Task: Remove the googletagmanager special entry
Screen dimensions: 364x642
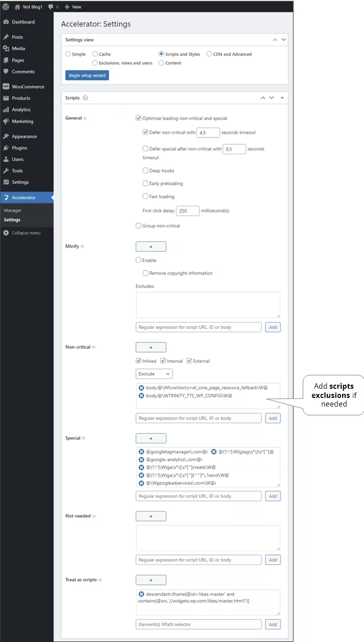Action: [x=141, y=451]
